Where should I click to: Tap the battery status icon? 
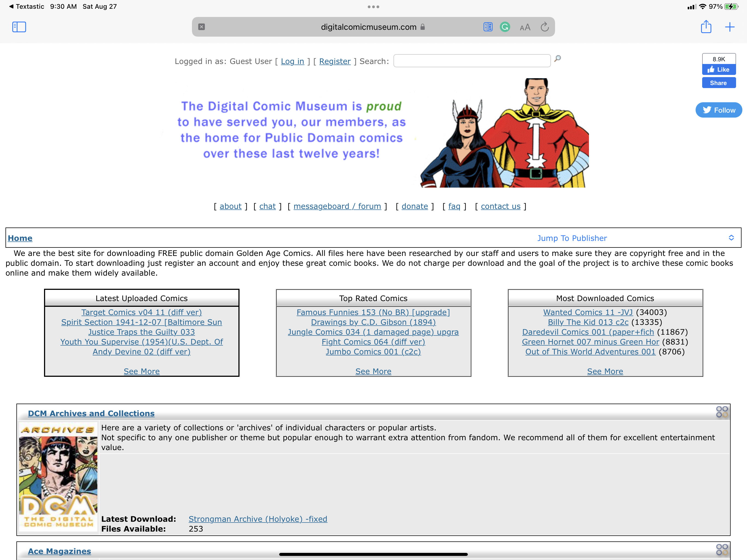pos(731,6)
